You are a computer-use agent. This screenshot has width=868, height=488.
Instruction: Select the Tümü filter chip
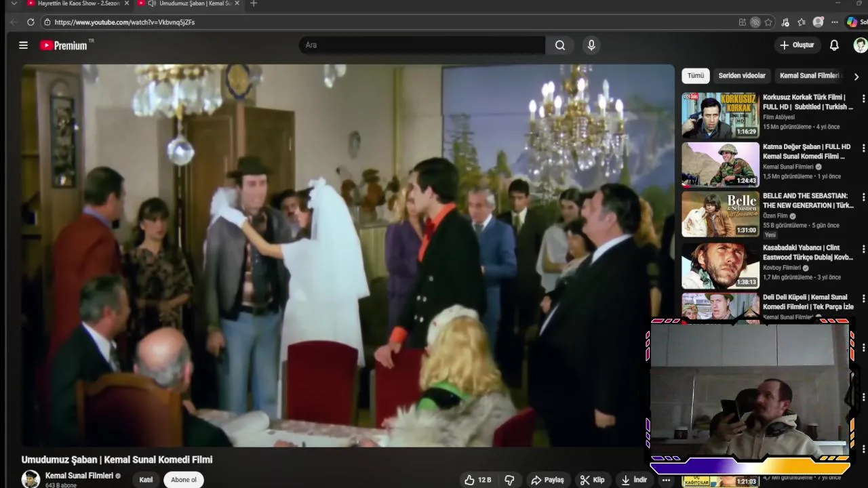(696, 76)
